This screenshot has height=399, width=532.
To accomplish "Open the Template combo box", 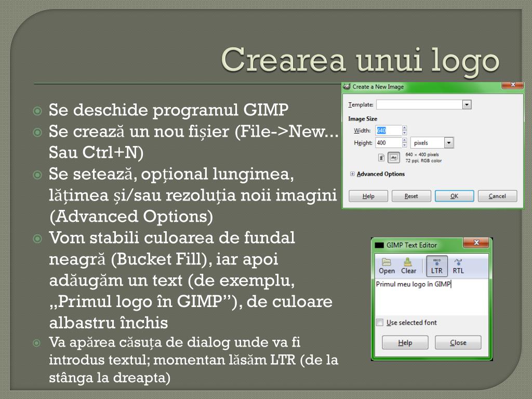I will (424, 104).
